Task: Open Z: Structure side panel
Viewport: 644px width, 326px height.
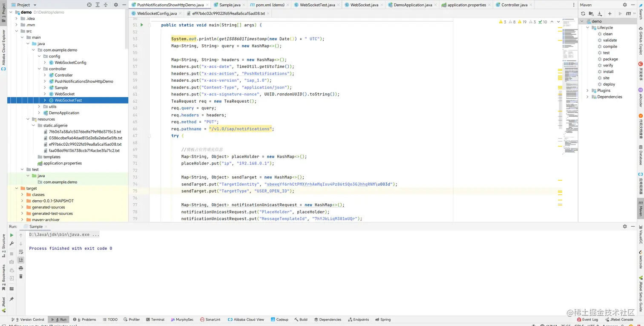Action: tap(3, 246)
